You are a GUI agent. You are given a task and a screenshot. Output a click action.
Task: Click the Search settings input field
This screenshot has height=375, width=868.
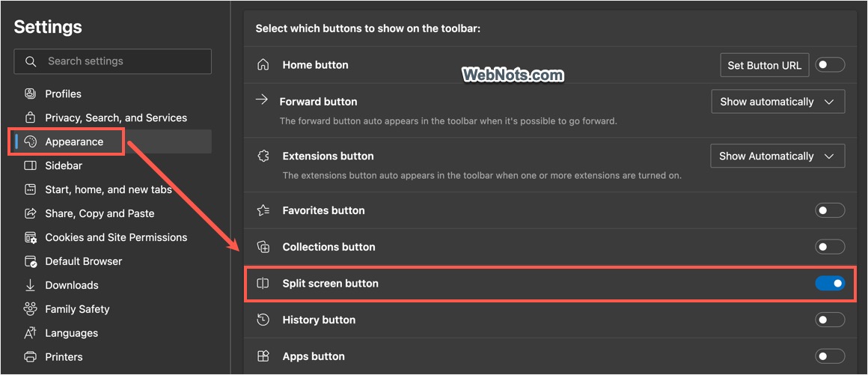pyautogui.click(x=120, y=61)
